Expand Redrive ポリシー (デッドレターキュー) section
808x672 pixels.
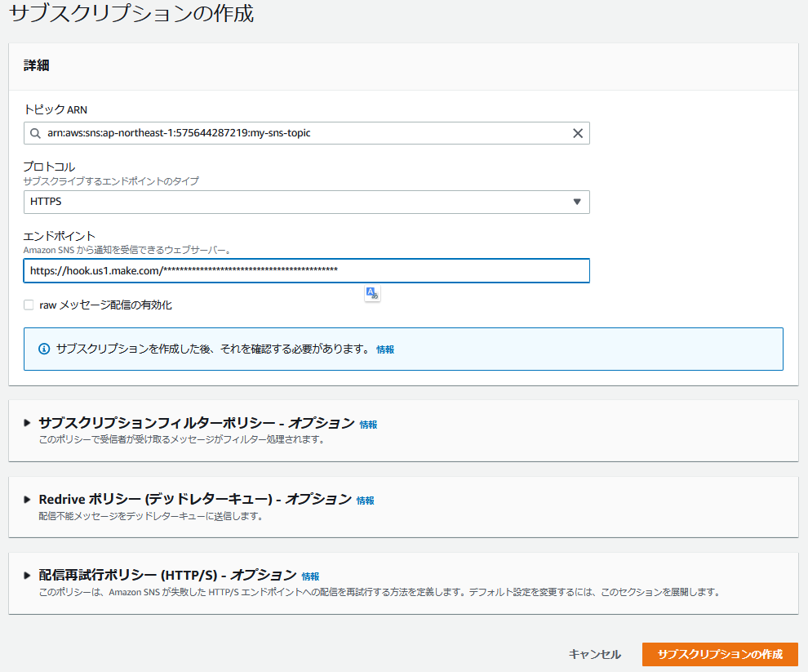pyautogui.click(x=27, y=499)
